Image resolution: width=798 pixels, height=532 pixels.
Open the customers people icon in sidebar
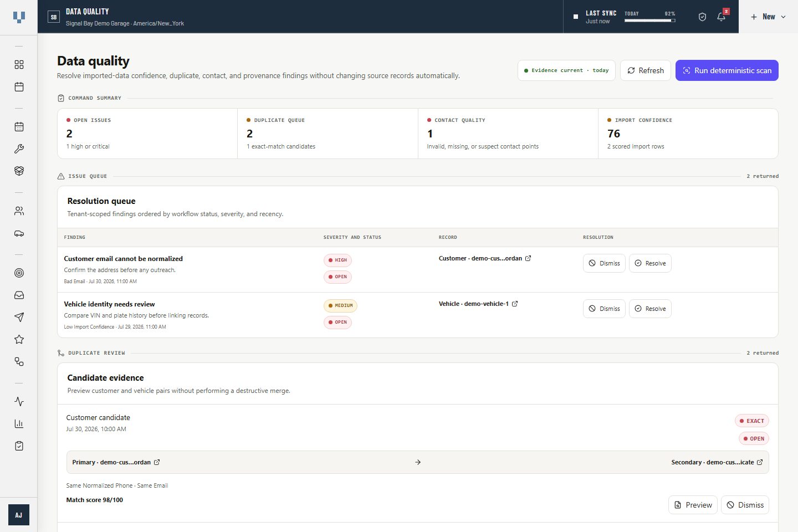tap(19, 211)
